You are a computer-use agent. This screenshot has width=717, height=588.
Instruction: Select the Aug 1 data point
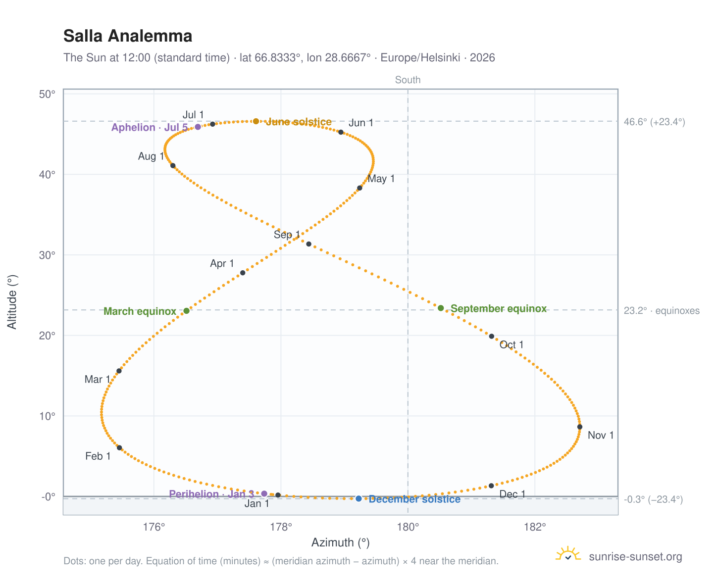click(x=173, y=165)
